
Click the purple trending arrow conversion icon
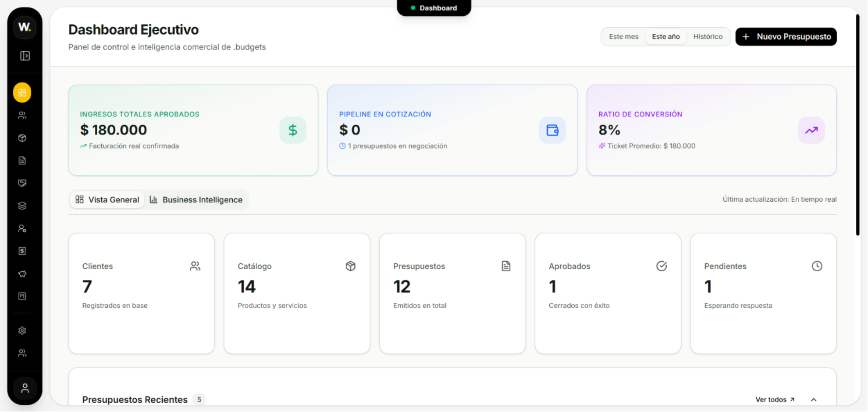tap(811, 130)
